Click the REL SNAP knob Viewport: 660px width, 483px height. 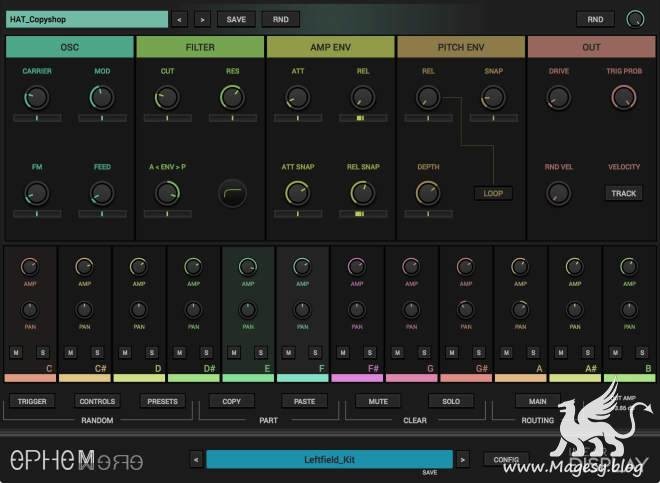click(363, 193)
